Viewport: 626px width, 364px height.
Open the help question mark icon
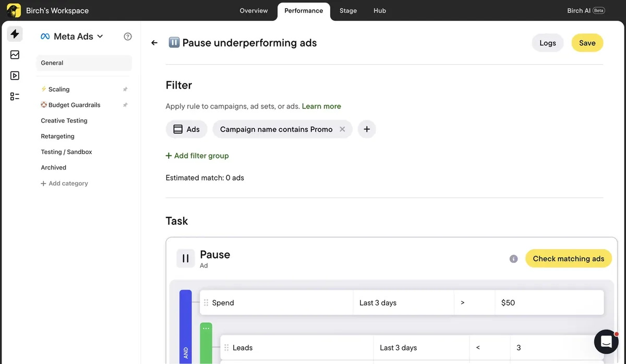tap(128, 37)
